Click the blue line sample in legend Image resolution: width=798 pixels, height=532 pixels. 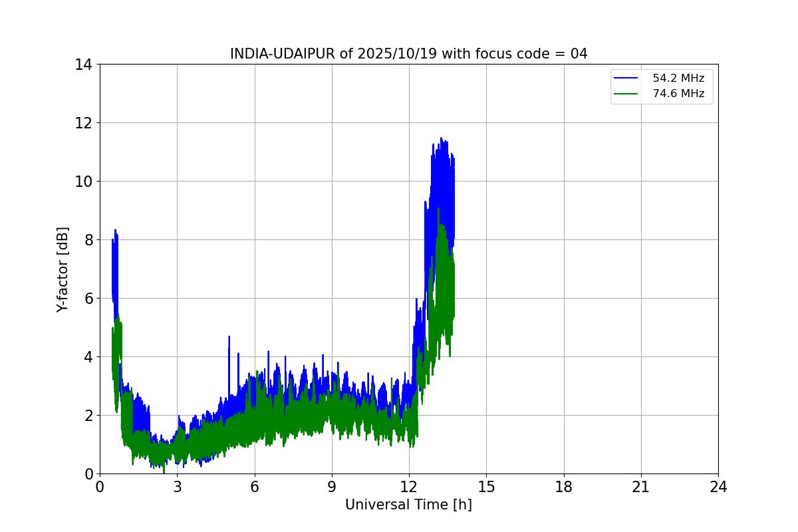(x=625, y=78)
